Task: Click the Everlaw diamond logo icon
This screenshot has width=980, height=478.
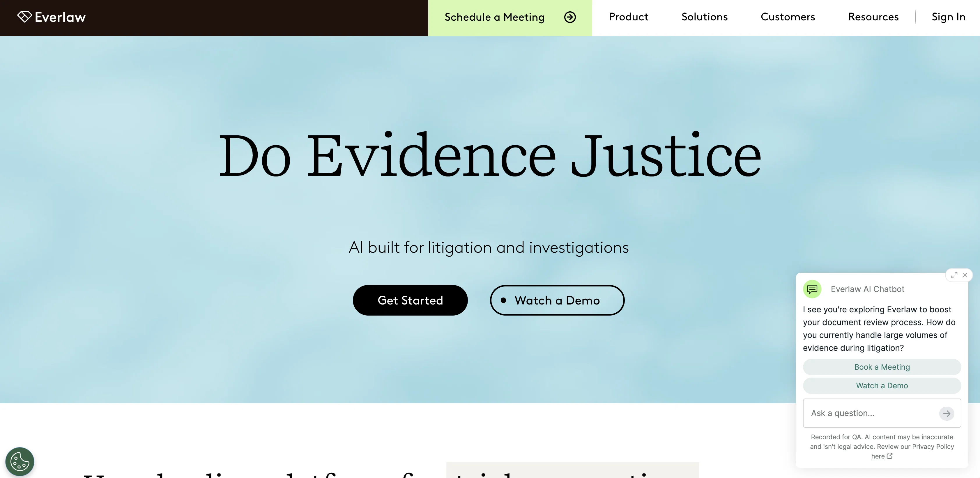Action: pyautogui.click(x=24, y=17)
